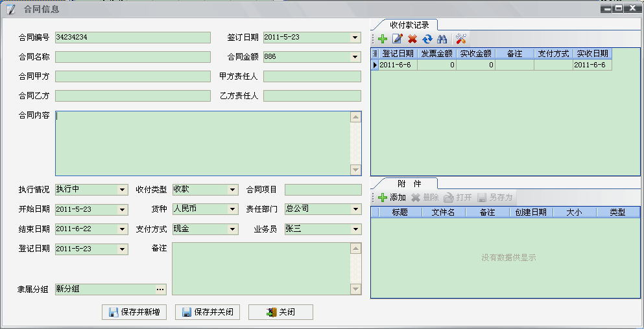Image resolution: width=644 pixels, height=329 pixels.
Task: Click the 类型 column header in attachments
Action: (618, 212)
